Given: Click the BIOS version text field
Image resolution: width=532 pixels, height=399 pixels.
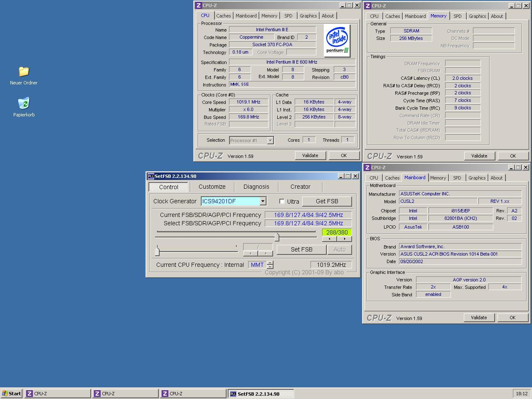Looking at the screenshot, I should pos(460,254).
